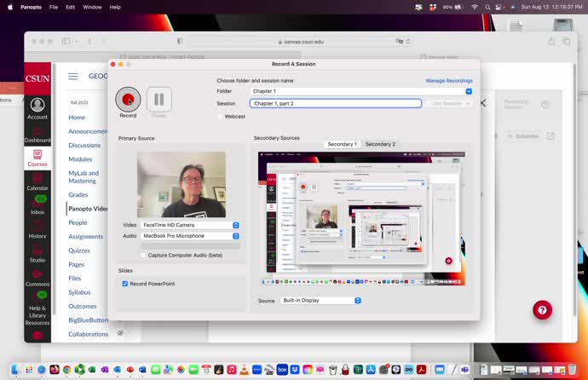Enable the Webcast checkbox
588x380 pixels.
point(220,116)
